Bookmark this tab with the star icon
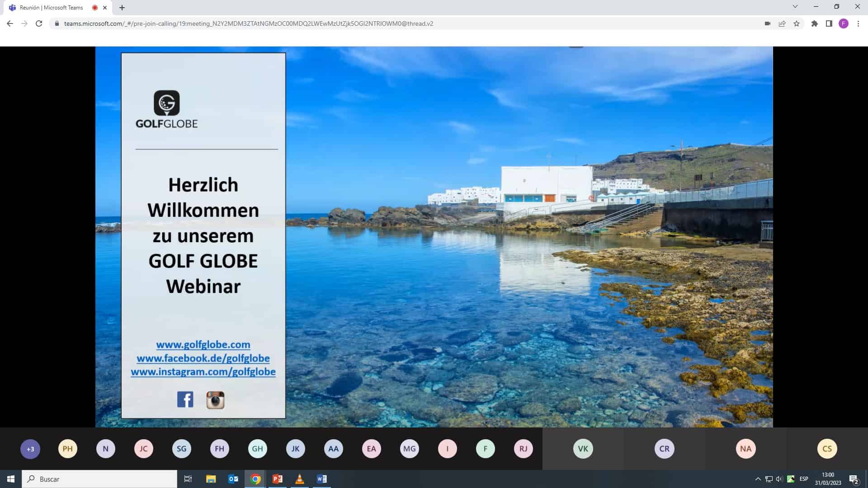Viewport: 868px width, 488px height. point(796,23)
